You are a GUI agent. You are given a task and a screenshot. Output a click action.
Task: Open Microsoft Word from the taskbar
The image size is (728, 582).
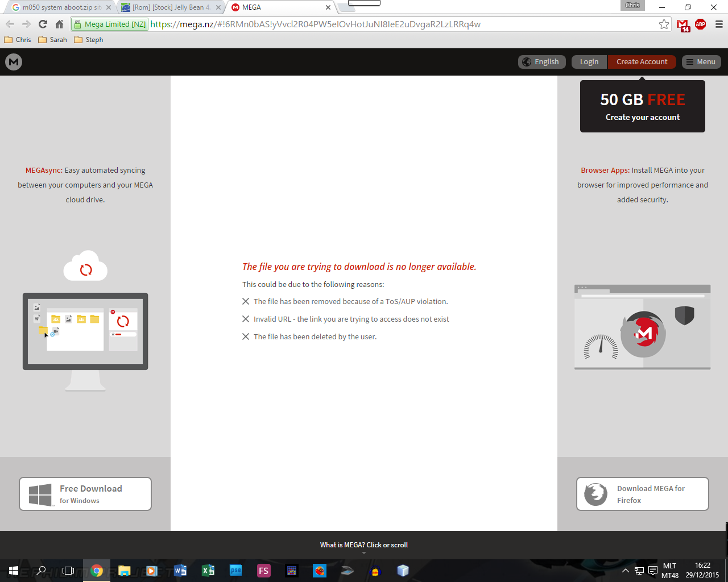(x=180, y=571)
